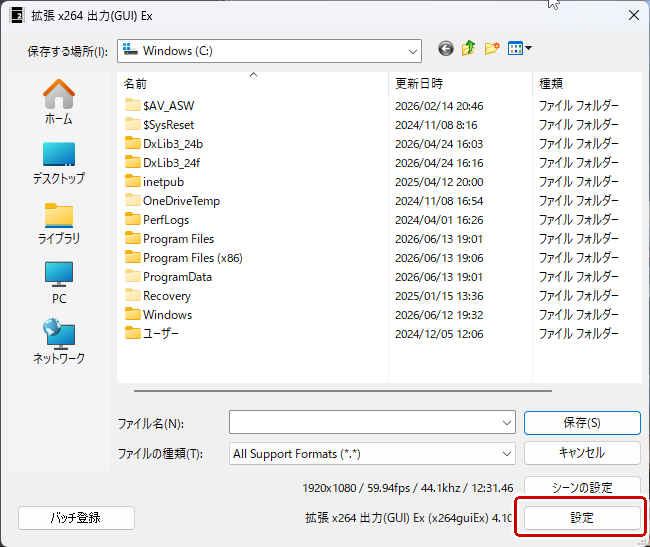Open Home in the places sidebar

pyautogui.click(x=59, y=102)
